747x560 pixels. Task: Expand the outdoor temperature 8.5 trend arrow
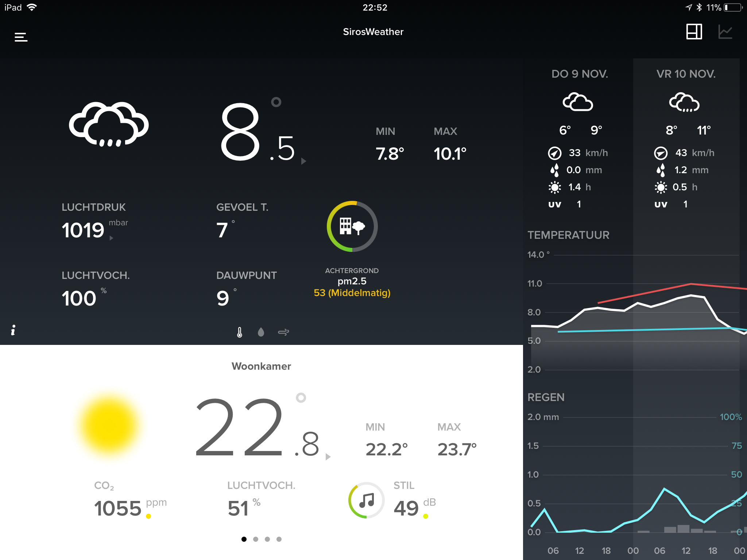click(x=303, y=161)
